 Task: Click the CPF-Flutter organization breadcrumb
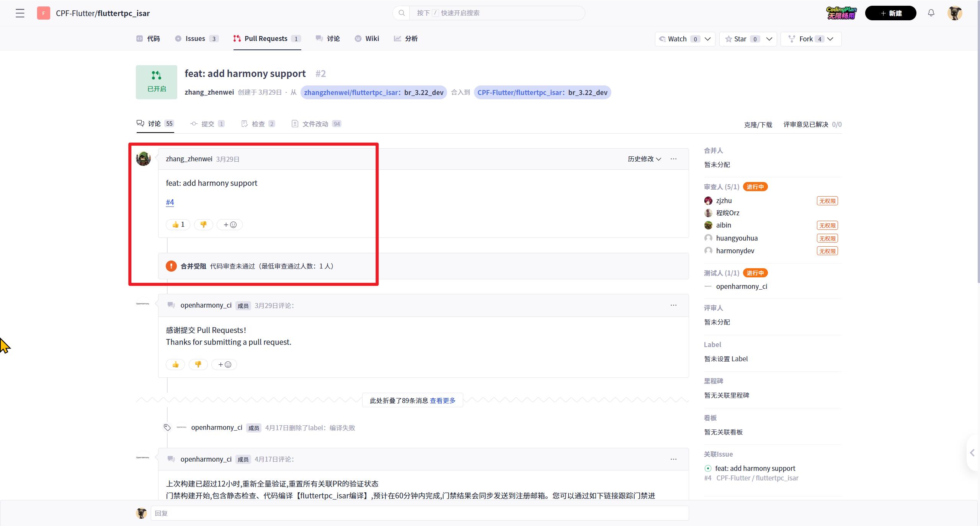[75, 13]
